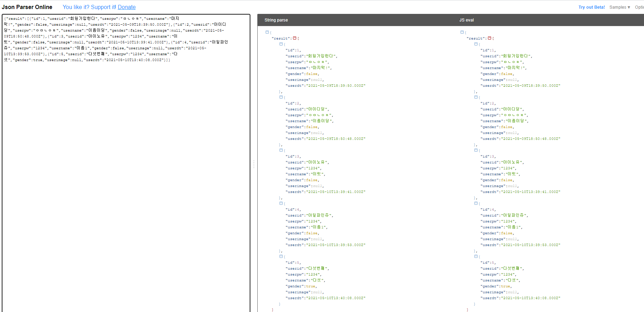Click userdt value 2021-05-09T18:39:50.000Z in String parse

(336, 86)
